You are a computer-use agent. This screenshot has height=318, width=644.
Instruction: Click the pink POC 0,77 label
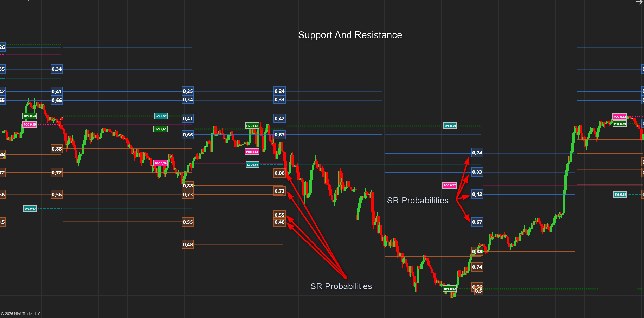449,185
